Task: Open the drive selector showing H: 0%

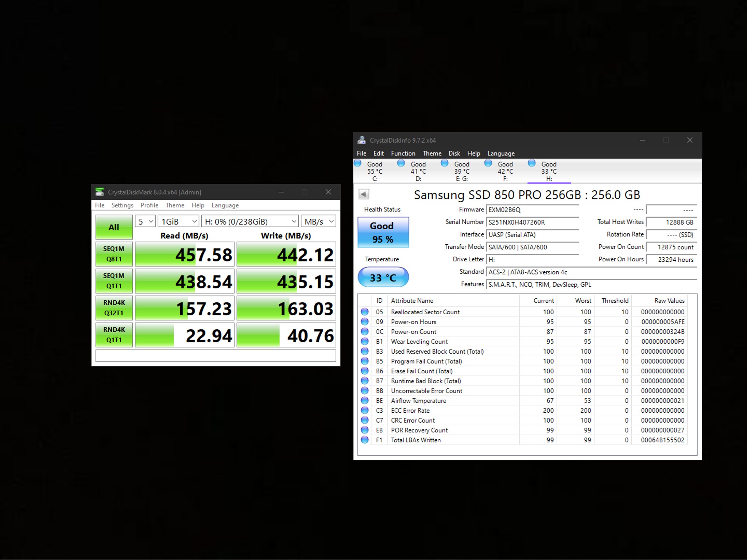Action: click(250, 221)
